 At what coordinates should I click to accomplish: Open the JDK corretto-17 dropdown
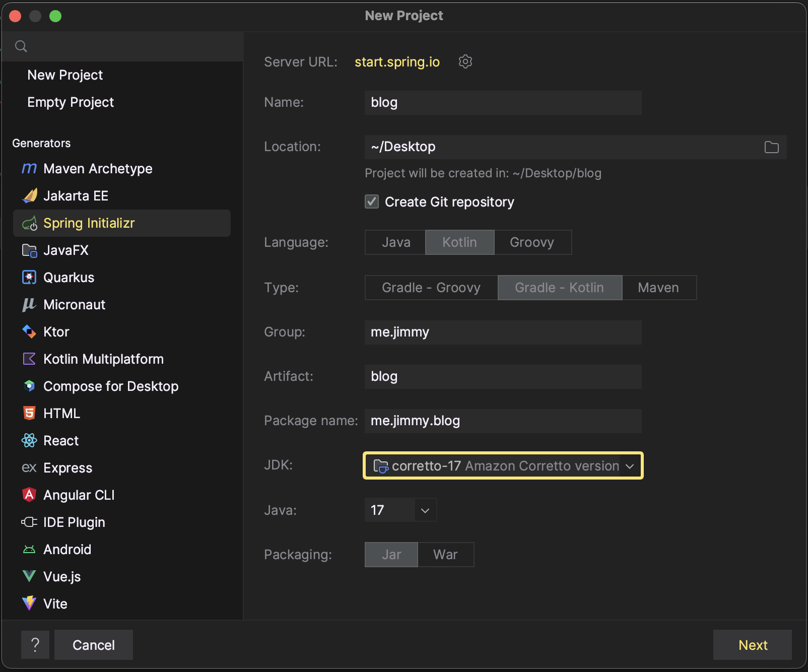(x=503, y=466)
